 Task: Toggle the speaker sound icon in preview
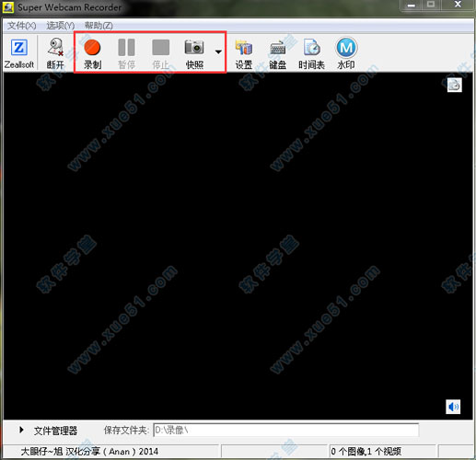(453, 407)
